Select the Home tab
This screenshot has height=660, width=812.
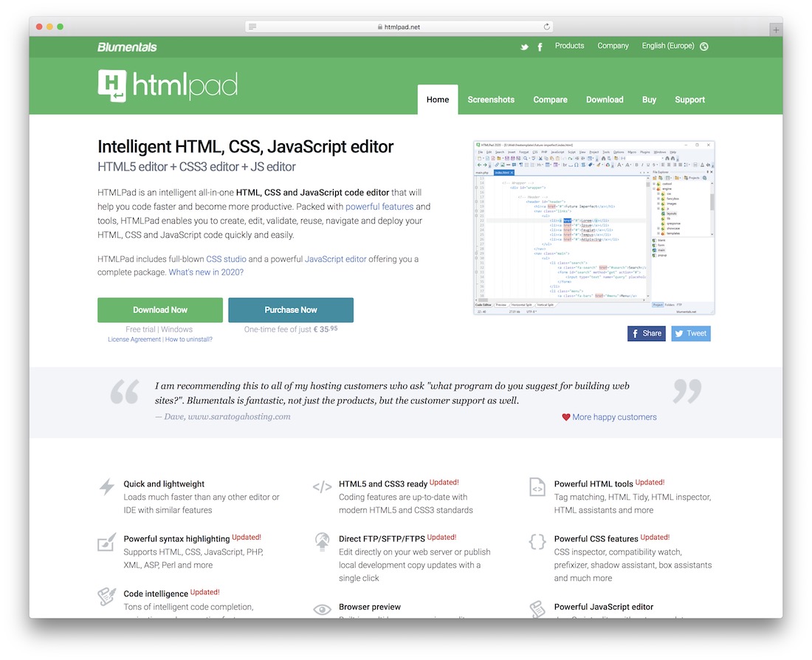[x=438, y=100]
